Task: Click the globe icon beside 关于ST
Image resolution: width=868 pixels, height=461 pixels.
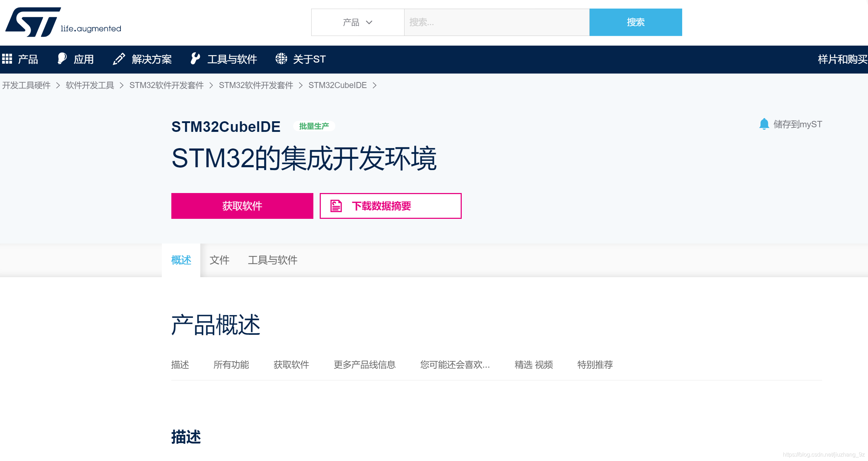Action: point(281,59)
